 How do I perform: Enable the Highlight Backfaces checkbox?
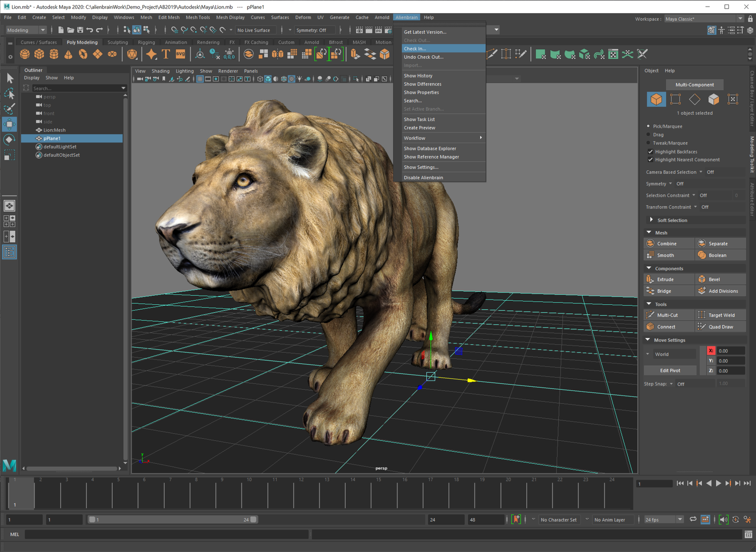[x=651, y=151]
